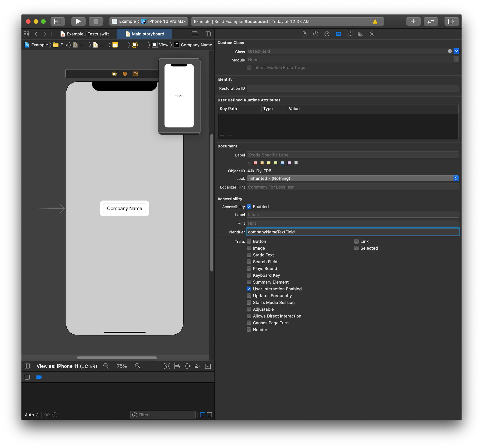Pick the red document label color
Viewport: 483px width, 448px height.
click(x=255, y=163)
